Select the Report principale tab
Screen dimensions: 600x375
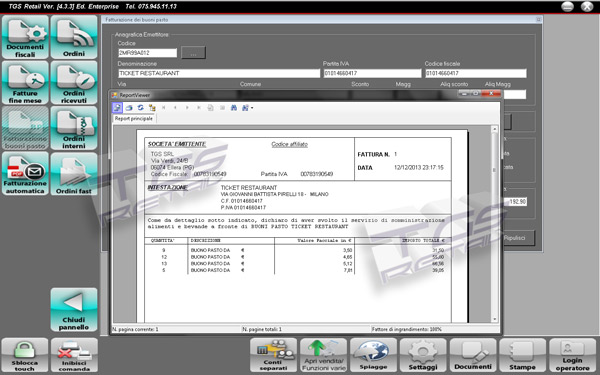[x=134, y=119]
